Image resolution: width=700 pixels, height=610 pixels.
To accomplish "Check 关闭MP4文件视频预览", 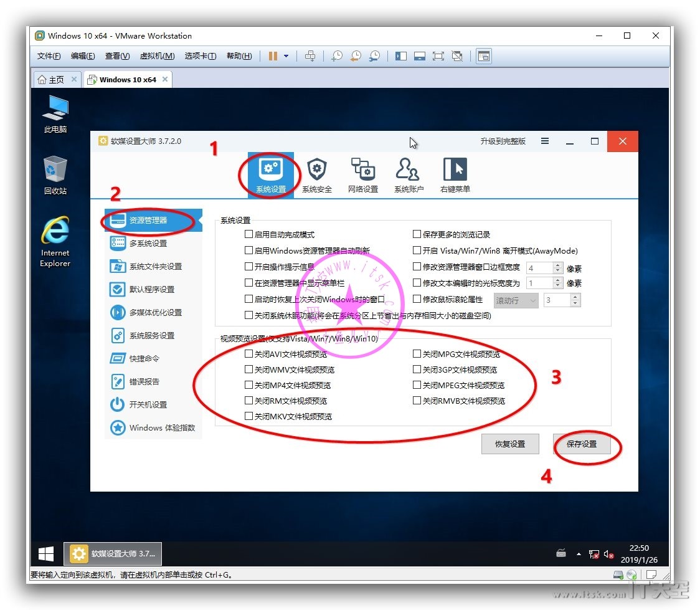I will pyautogui.click(x=248, y=385).
